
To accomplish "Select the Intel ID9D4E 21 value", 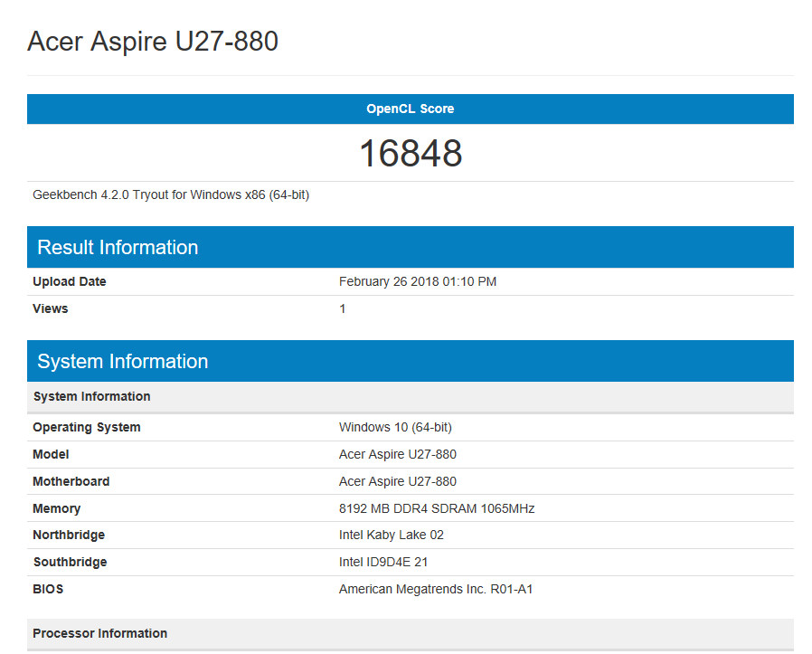I will click(x=383, y=563).
